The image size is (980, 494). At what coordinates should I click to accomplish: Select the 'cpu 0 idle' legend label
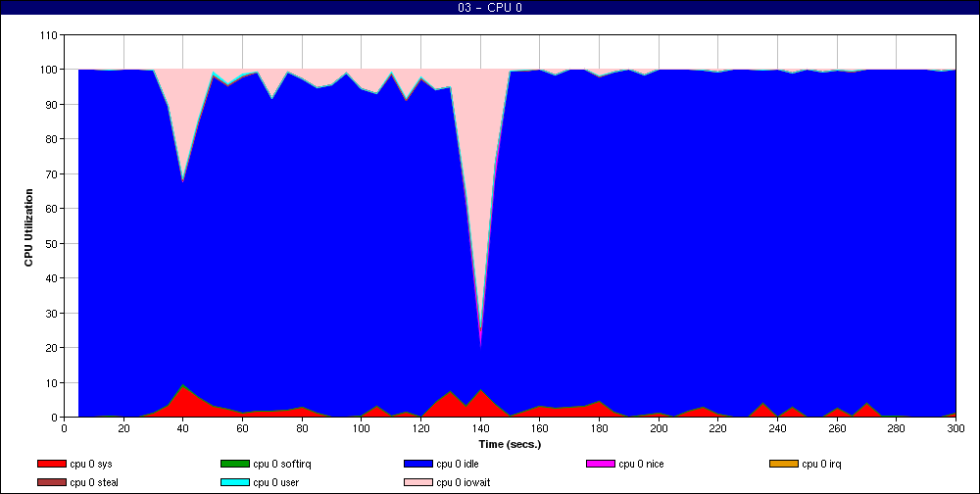(458, 464)
